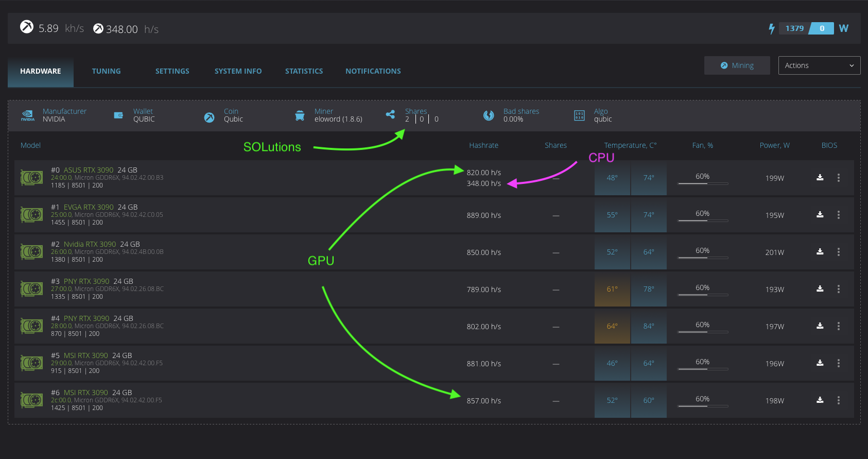Click the Bad shares icon
Viewport: 868px width, 459px height.
pos(489,115)
